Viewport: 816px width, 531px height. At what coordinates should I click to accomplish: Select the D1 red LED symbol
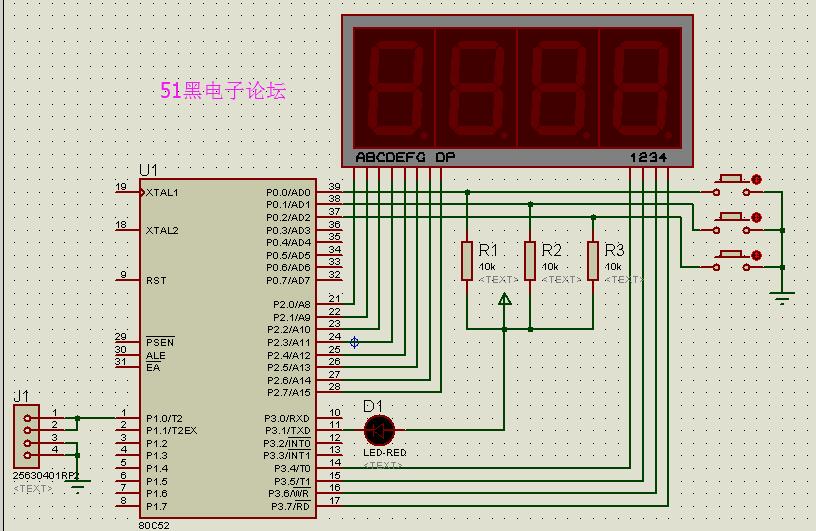[x=379, y=430]
